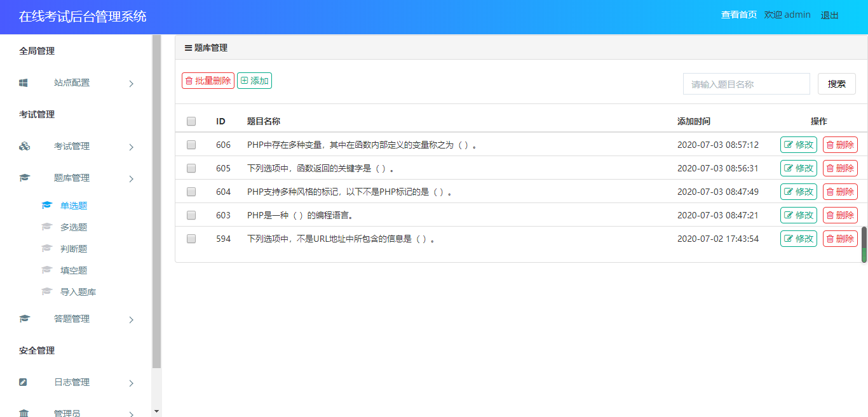Click timestamp 2020-07-03 08:57:12

tap(718, 145)
